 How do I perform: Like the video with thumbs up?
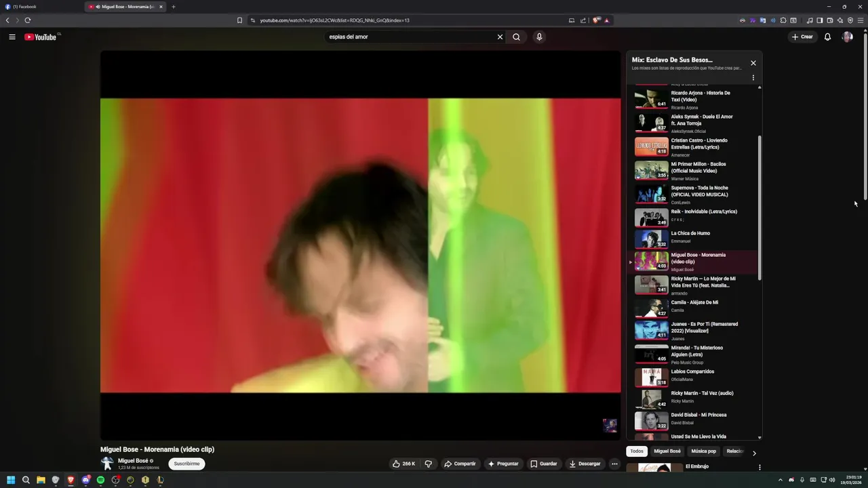coord(403,464)
